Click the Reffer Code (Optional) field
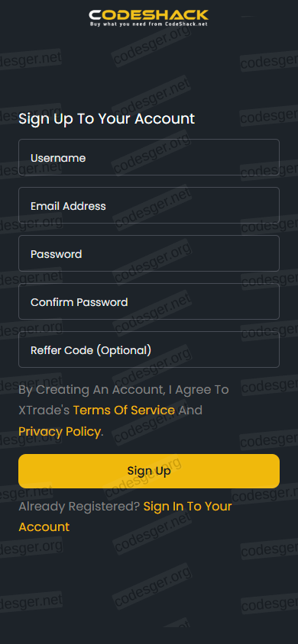Image resolution: width=298 pixels, height=644 pixels. coord(149,349)
